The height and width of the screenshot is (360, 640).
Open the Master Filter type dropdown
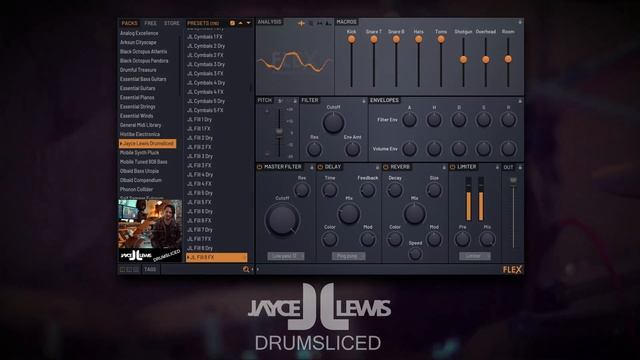285,256
